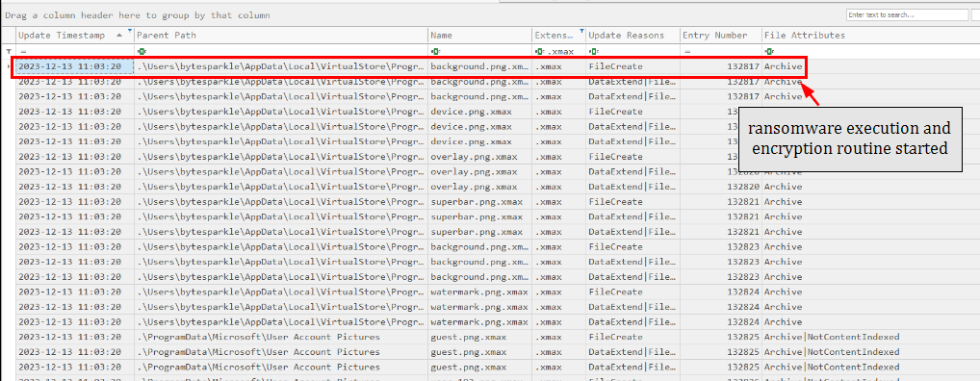Viewport: 980px width, 381px height.
Task: Click the timestamp cell of entry 132817 FileCreate row
Action: coord(75,66)
